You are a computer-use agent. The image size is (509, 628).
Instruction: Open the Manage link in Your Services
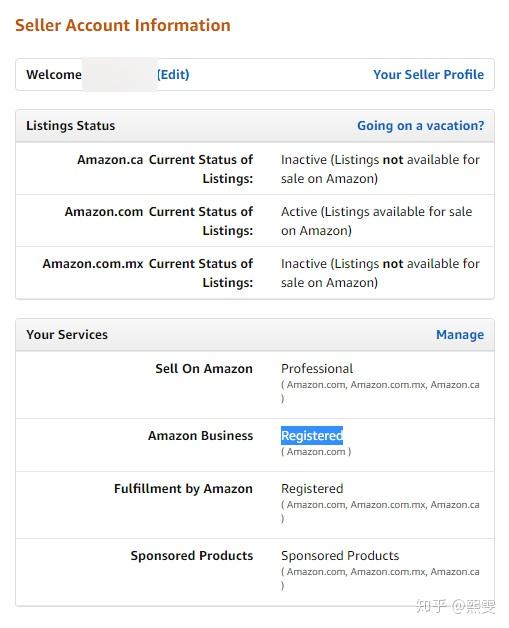[459, 334]
